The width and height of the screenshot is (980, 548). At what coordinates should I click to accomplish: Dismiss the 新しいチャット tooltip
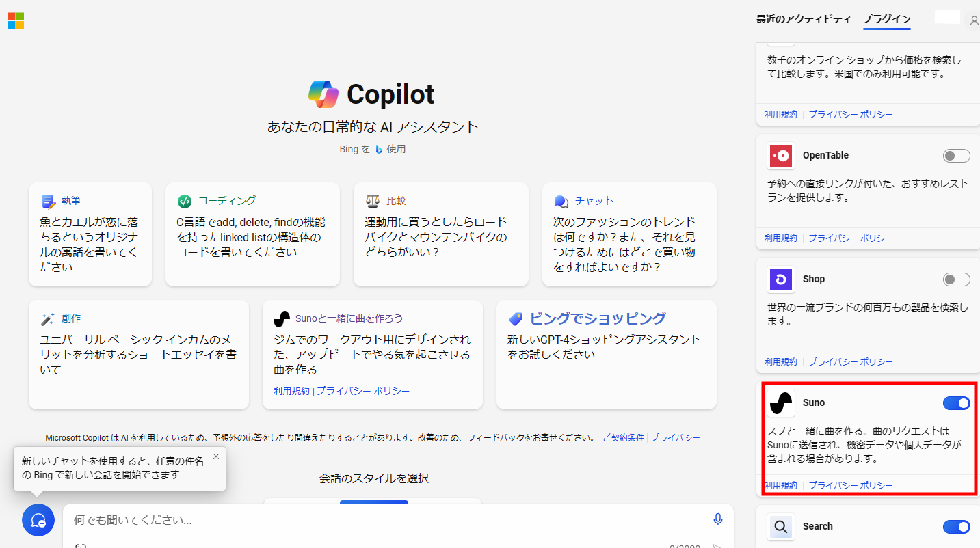pyautogui.click(x=216, y=456)
